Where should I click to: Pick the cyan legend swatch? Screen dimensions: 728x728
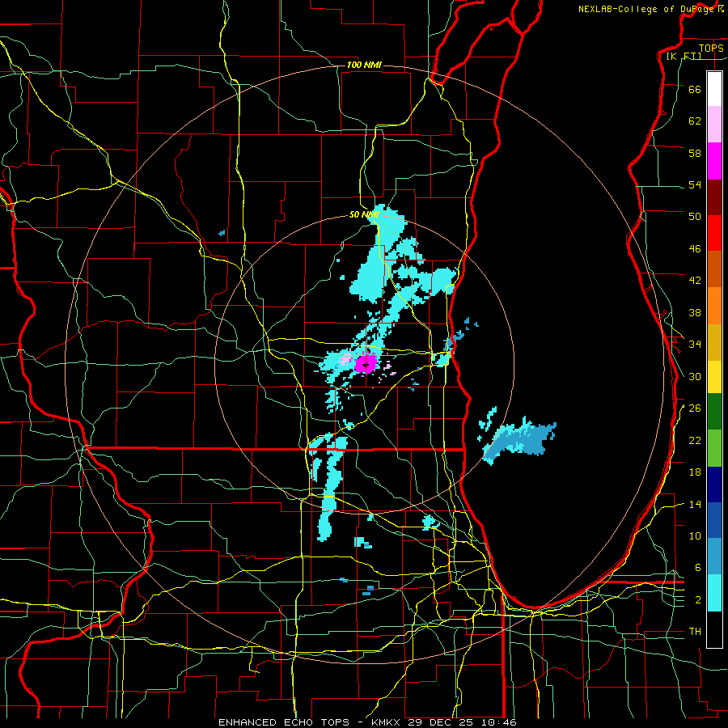coord(714,592)
